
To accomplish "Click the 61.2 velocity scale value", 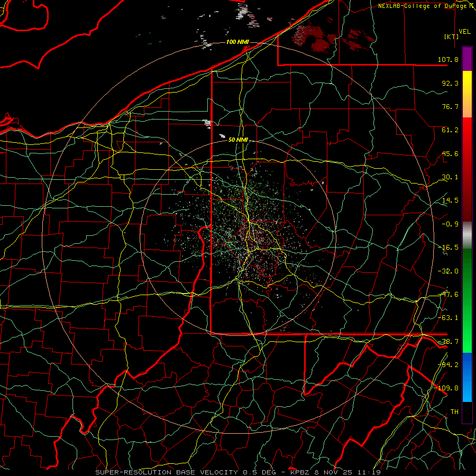I will pos(450,130).
